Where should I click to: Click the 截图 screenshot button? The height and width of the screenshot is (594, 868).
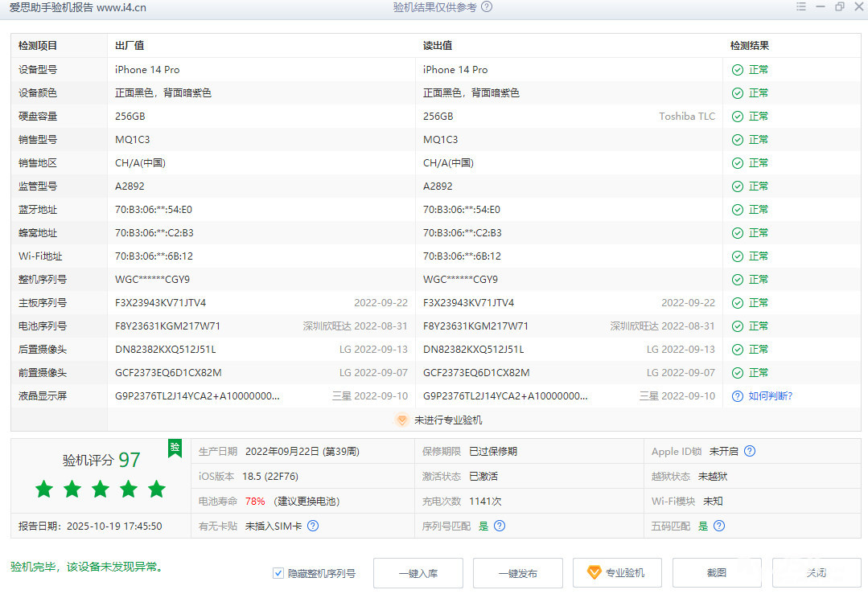(x=717, y=573)
